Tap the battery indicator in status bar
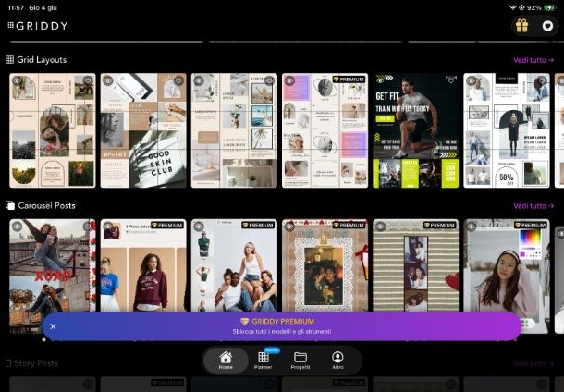The height and width of the screenshot is (392, 564). pos(550,7)
